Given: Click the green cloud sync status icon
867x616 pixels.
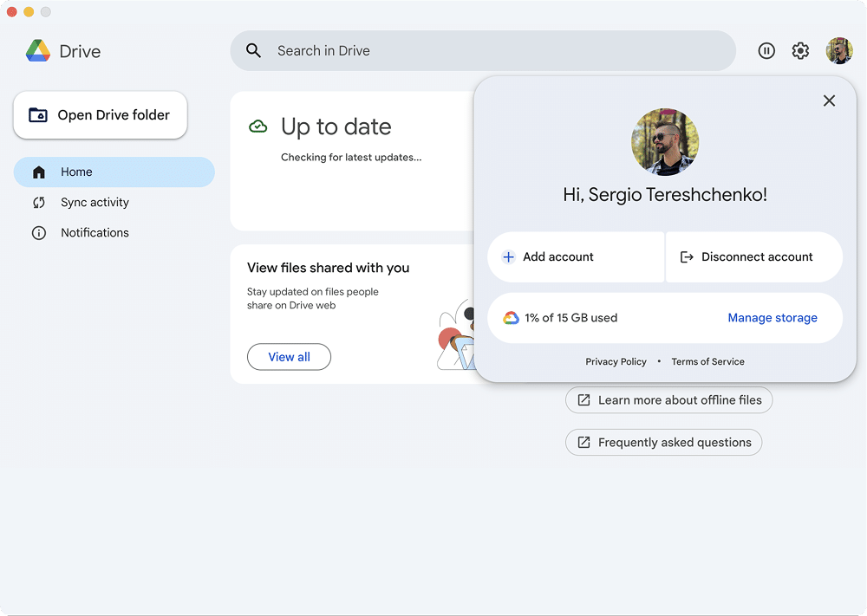Looking at the screenshot, I should coord(258,126).
